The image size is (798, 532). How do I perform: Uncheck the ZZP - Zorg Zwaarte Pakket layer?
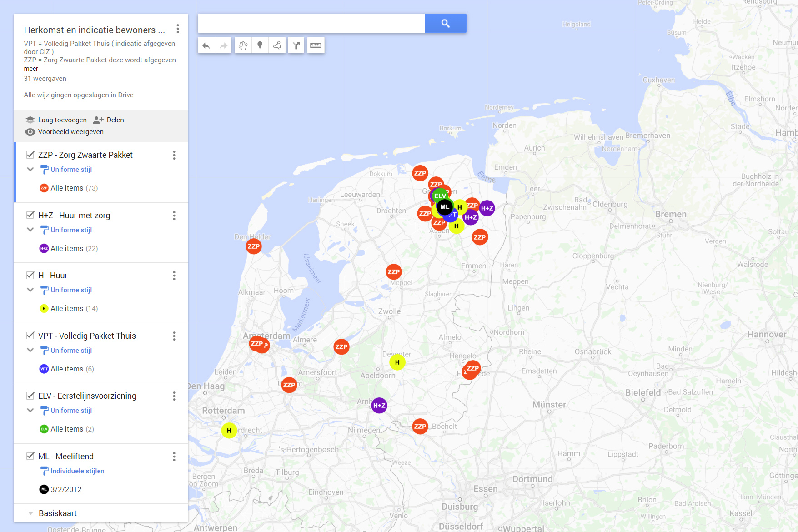click(30, 155)
